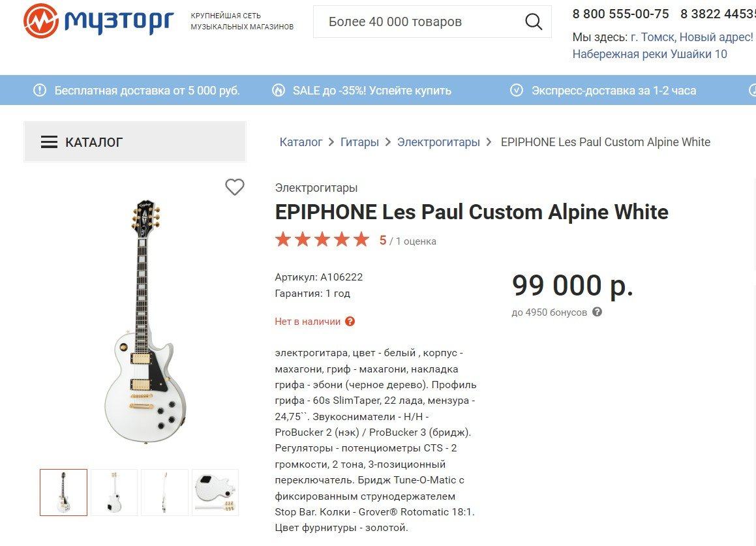Open Гитары breadcrumb link

coord(359,142)
